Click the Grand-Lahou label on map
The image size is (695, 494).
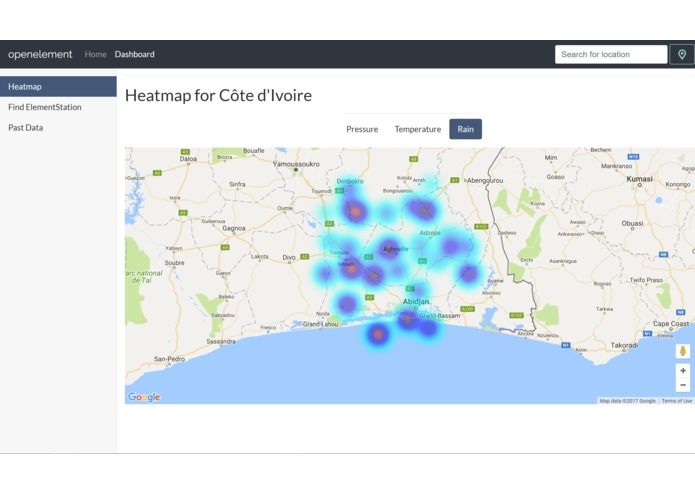[x=320, y=324]
